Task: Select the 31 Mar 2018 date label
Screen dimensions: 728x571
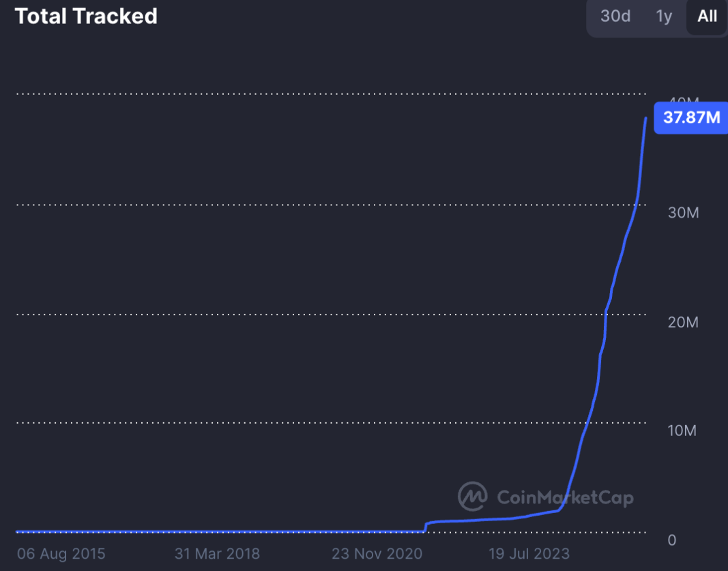Action: (x=217, y=553)
